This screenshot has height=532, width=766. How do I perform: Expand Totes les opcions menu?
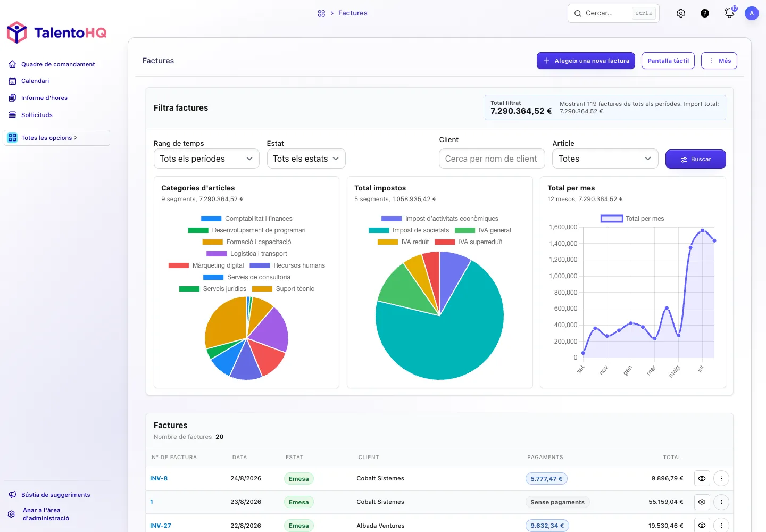(x=57, y=138)
